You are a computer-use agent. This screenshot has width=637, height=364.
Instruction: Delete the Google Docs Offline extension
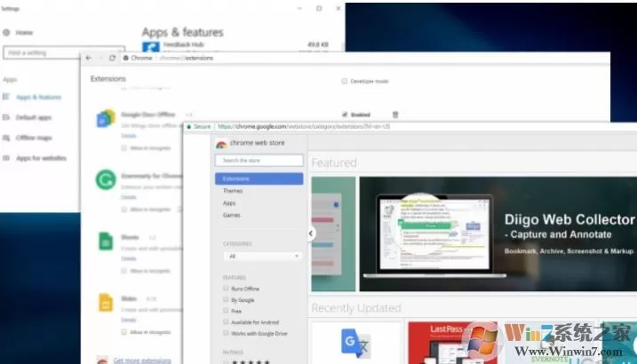click(395, 115)
